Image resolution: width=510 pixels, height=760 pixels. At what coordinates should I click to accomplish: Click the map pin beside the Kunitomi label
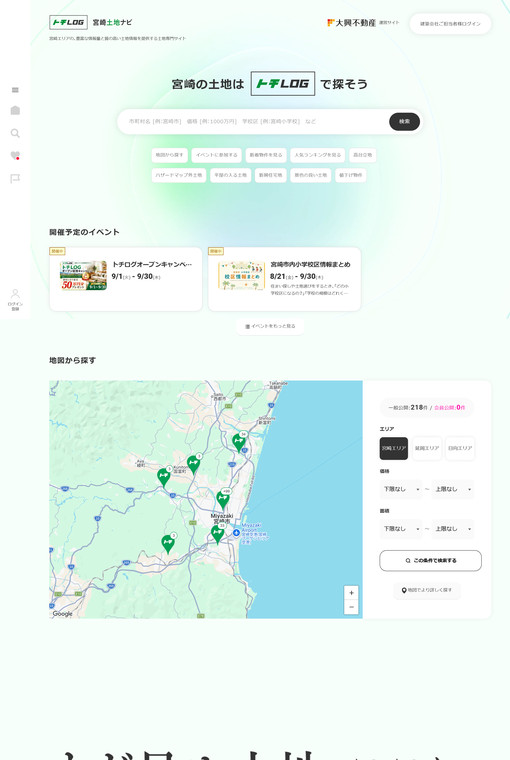click(x=193, y=464)
